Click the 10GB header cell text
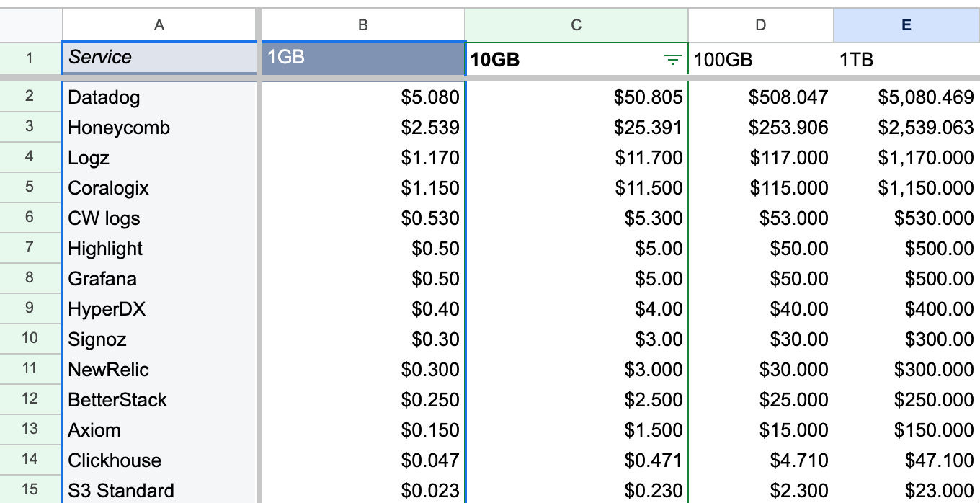This screenshot has width=980, height=503. [x=495, y=61]
